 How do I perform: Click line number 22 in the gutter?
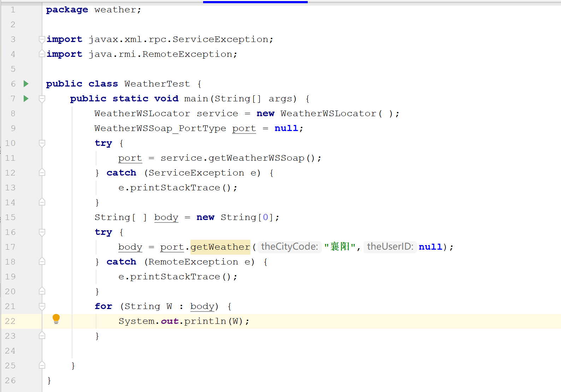(10, 321)
